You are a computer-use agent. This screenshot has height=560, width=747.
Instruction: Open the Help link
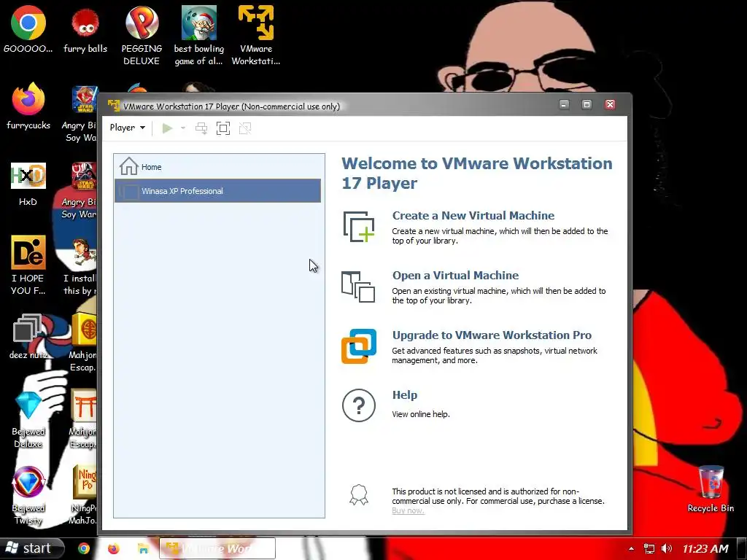tap(404, 394)
